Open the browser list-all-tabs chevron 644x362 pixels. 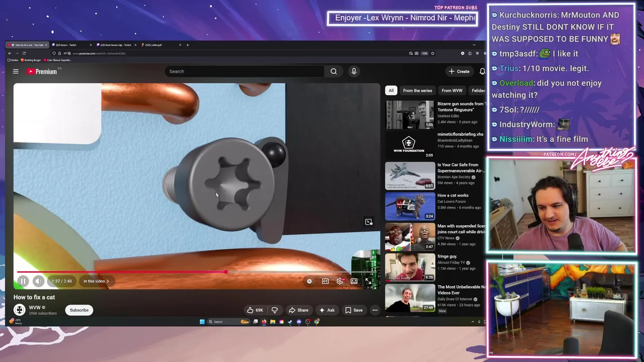coord(474,45)
